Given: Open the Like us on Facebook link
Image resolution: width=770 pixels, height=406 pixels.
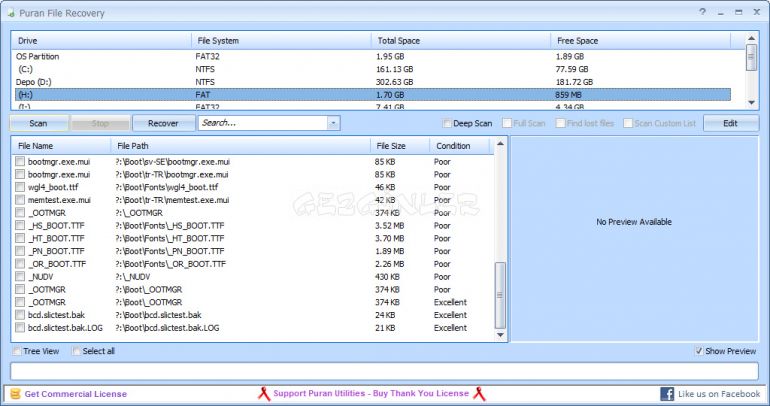Looking at the screenshot, I should point(719,394).
